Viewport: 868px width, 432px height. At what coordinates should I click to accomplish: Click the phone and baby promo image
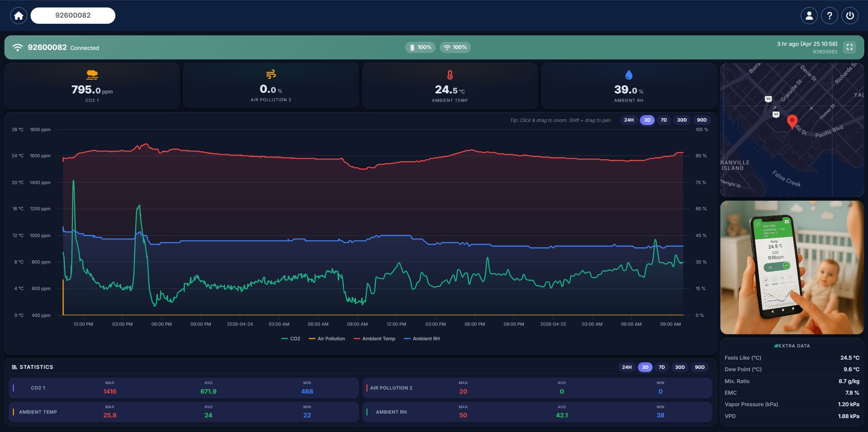click(x=792, y=267)
